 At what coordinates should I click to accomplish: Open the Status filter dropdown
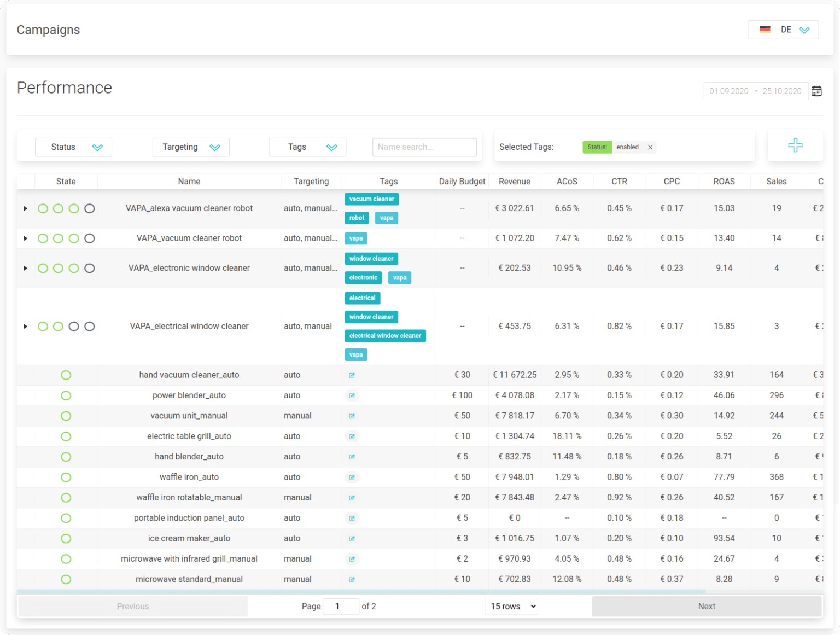pyautogui.click(x=73, y=147)
